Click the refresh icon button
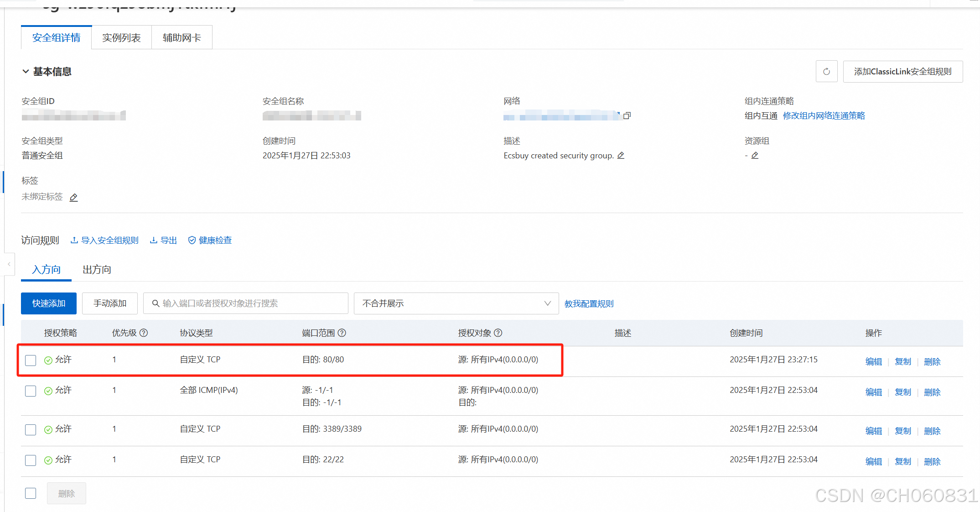This screenshot has width=980, height=512. [x=826, y=72]
